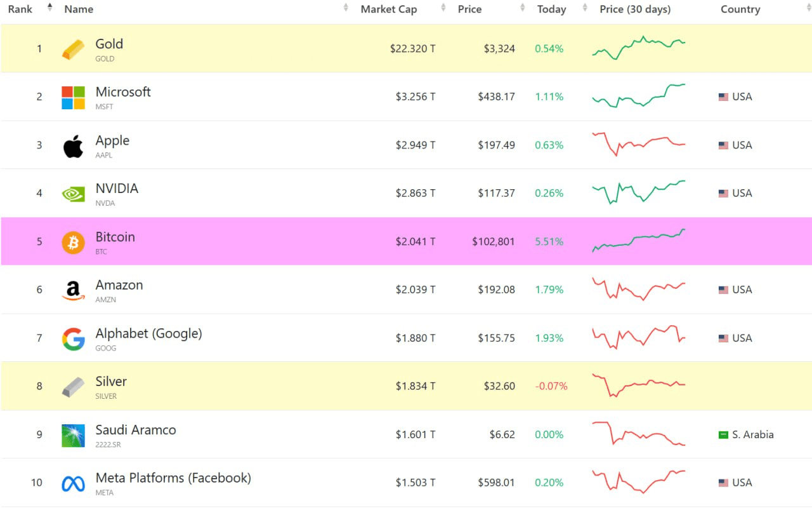Open the Saudi Aramco link
Image resolution: width=812 pixels, height=508 pixels.
tap(136, 430)
